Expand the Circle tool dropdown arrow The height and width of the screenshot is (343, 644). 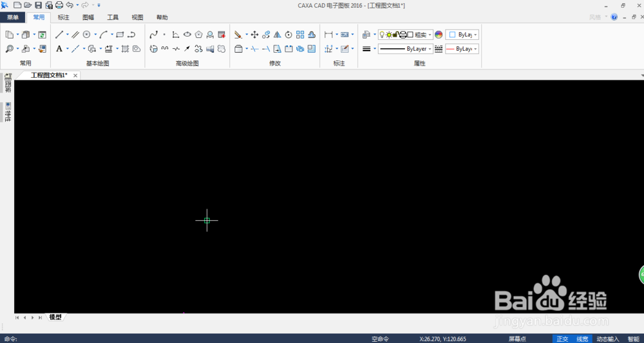(95, 35)
